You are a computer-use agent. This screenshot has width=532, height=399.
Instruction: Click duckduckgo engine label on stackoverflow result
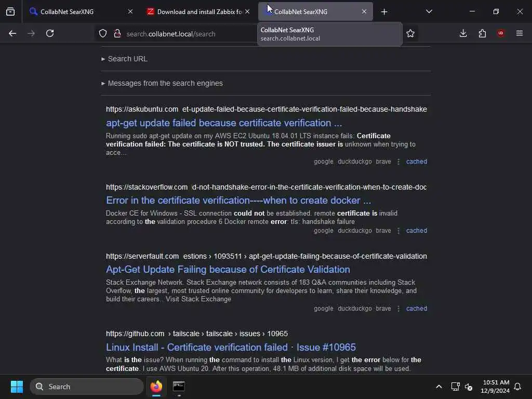(x=354, y=230)
